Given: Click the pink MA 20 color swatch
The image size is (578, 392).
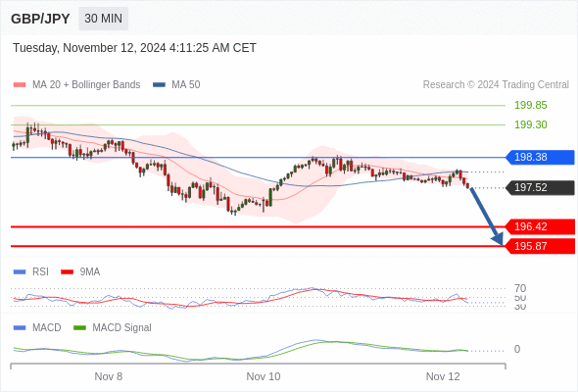Looking at the screenshot, I should (20, 85).
